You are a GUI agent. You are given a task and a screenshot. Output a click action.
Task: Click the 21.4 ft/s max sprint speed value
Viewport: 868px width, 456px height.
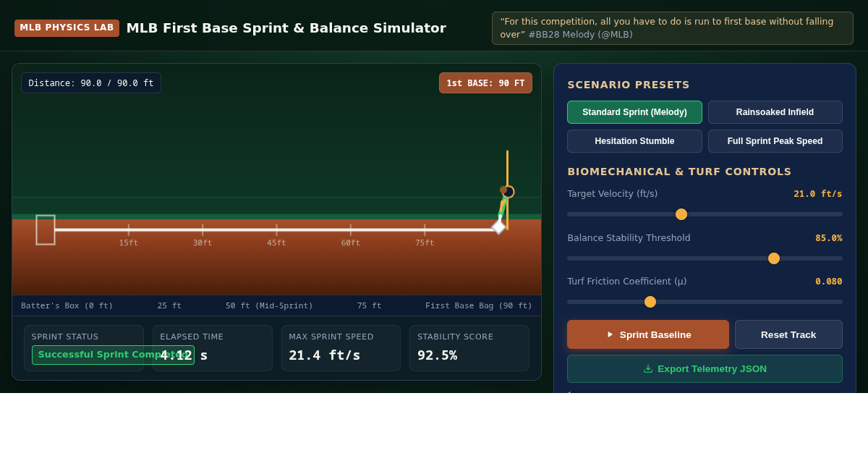pyautogui.click(x=325, y=355)
